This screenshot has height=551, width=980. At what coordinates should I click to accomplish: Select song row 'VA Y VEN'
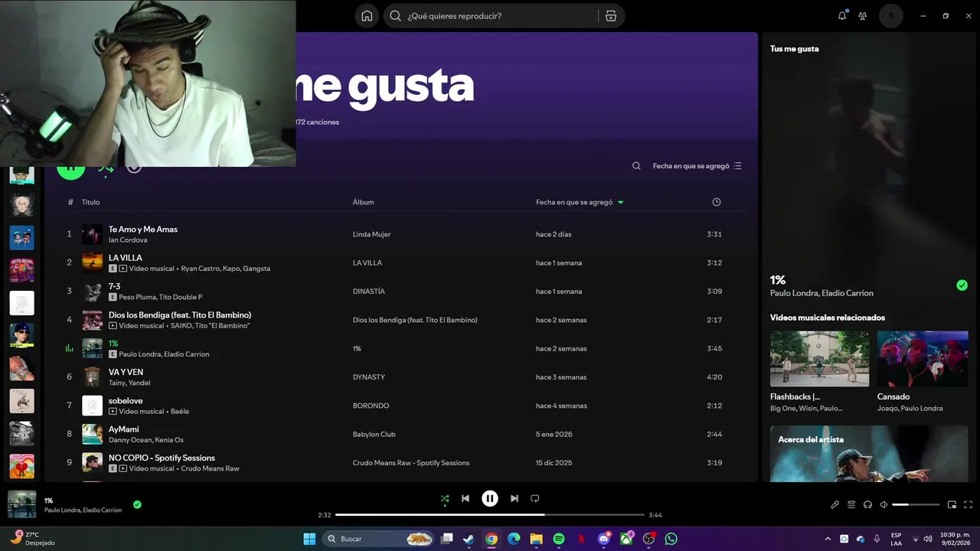401,377
